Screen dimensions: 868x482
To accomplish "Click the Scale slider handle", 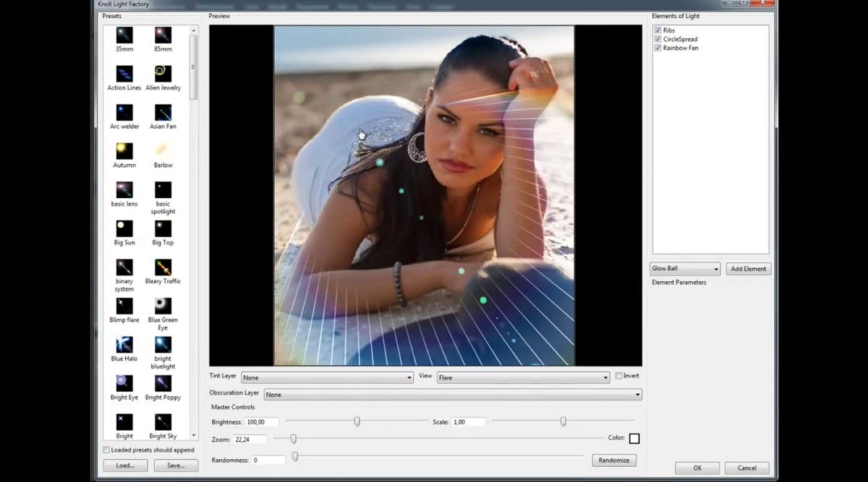I will click(x=563, y=421).
